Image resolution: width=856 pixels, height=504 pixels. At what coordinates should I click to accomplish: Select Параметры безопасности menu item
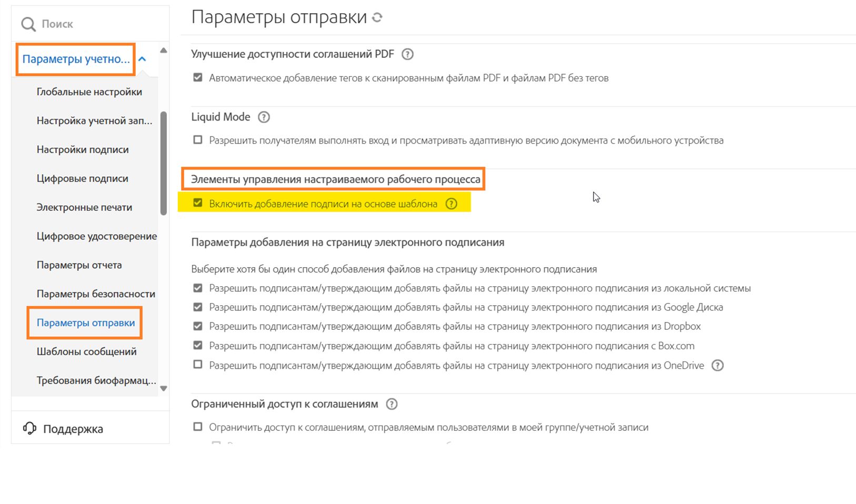coord(96,294)
